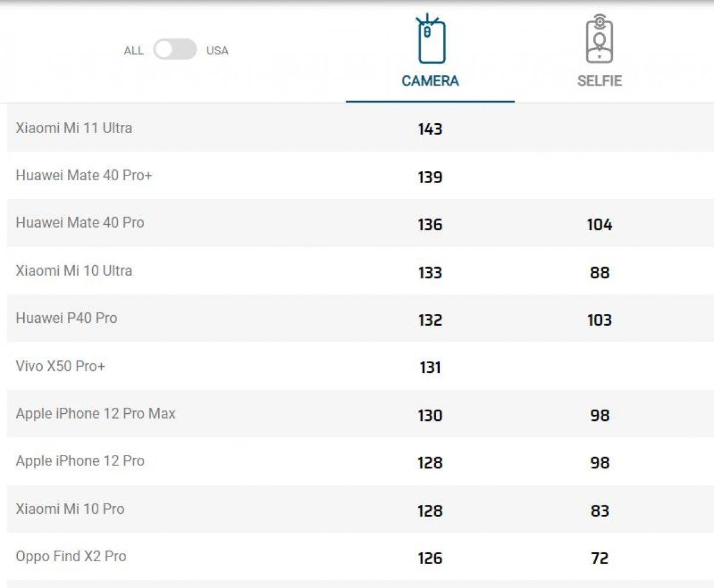Viewport: 714px width, 588px height.
Task: Open the Oppo Find X2 Pro entry
Action: (x=71, y=556)
